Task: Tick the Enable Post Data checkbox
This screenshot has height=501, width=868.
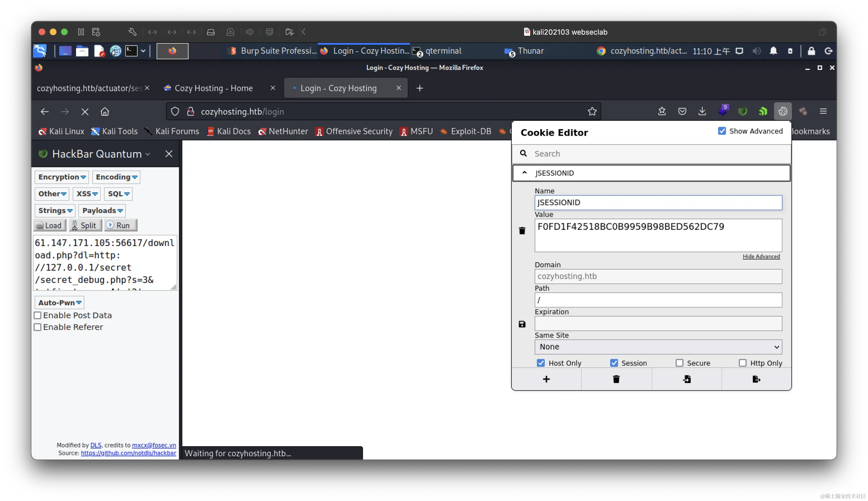Action: (38, 315)
